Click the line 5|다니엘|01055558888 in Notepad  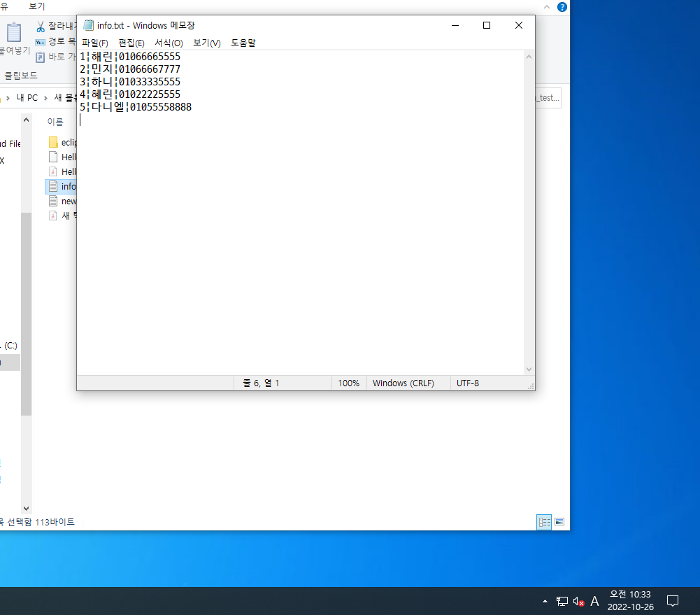[x=136, y=107]
